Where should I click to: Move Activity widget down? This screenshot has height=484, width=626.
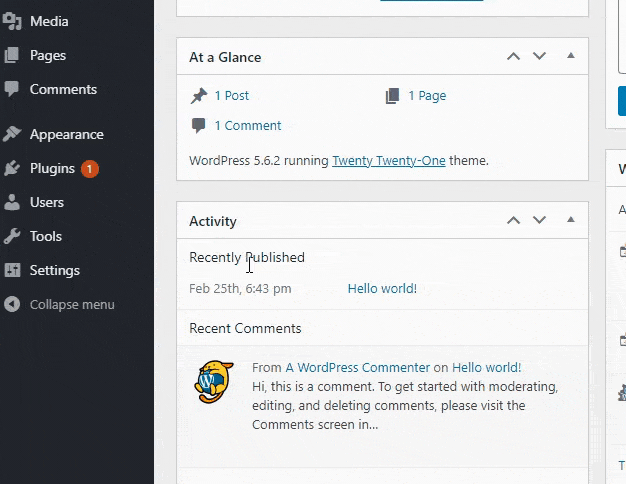539,220
